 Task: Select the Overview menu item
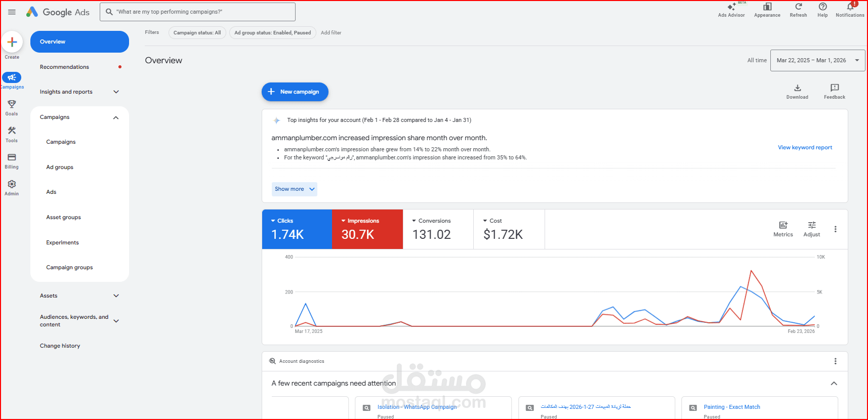point(79,41)
